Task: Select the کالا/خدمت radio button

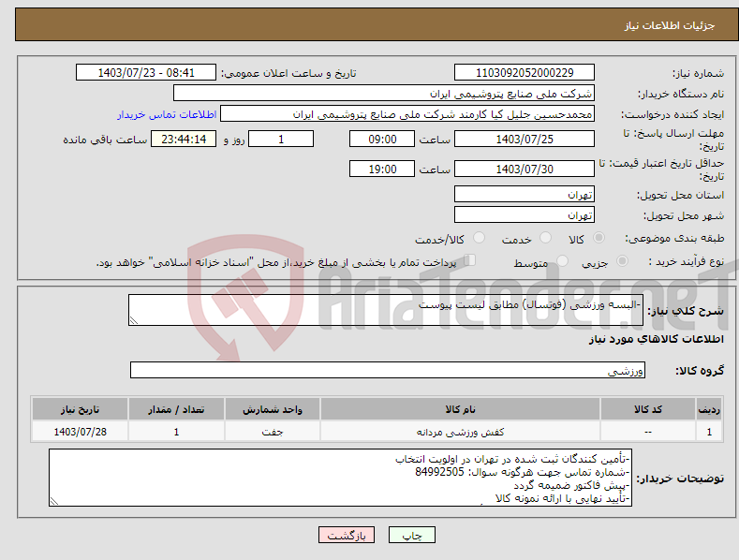Action: click(x=479, y=238)
